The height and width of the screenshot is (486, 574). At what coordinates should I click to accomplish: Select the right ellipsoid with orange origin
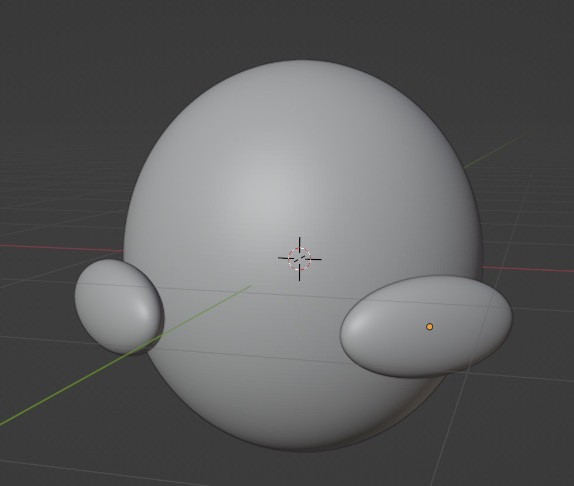pos(426,326)
